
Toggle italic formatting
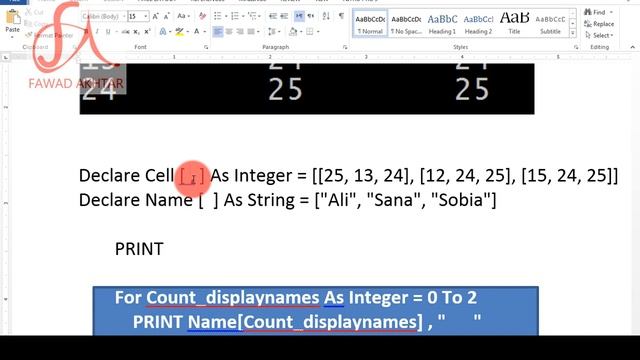click(x=97, y=31)
